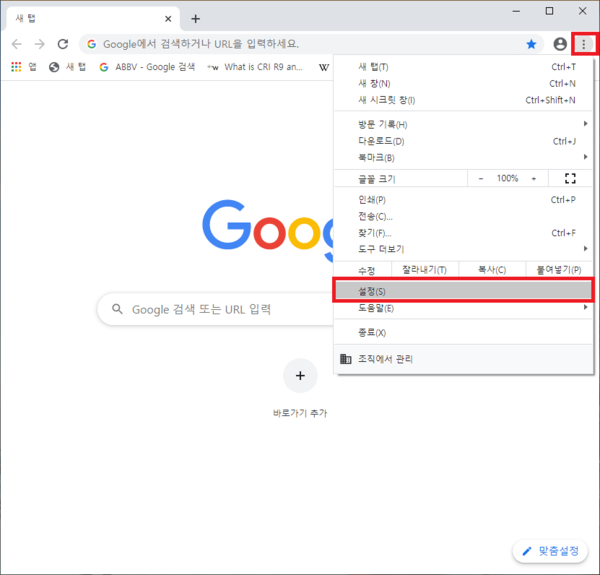Open the 새 탭 globe bookmark
This screenshot has width=600, height=575.
(67, 67)
